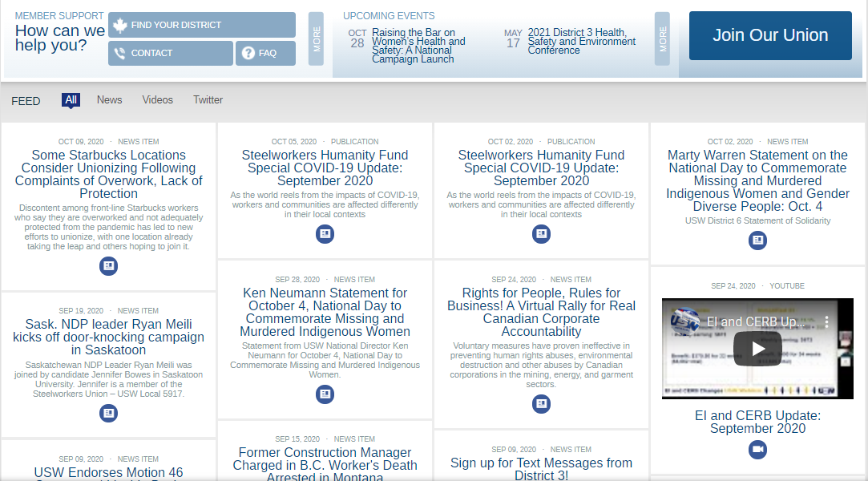Click the Contact button
Viewport: 868px width, 481px height.
(x=171, y=53)
